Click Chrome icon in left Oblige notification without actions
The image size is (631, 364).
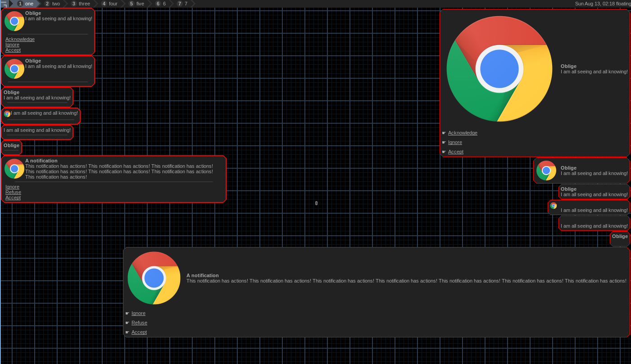14,69
